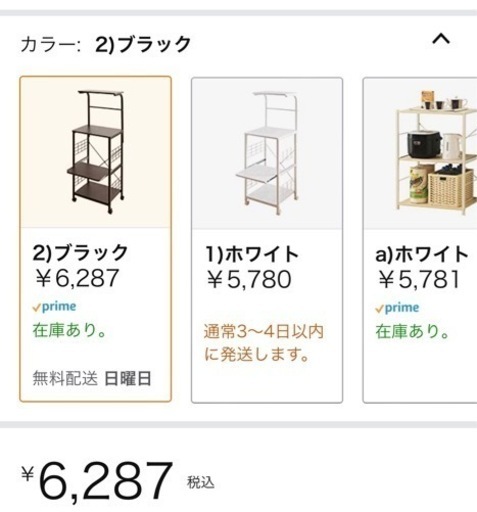The height and width of the screenshot is (512, 477).
Task: Click the ¥6,287 price on black option
Action: pos(77,278)
